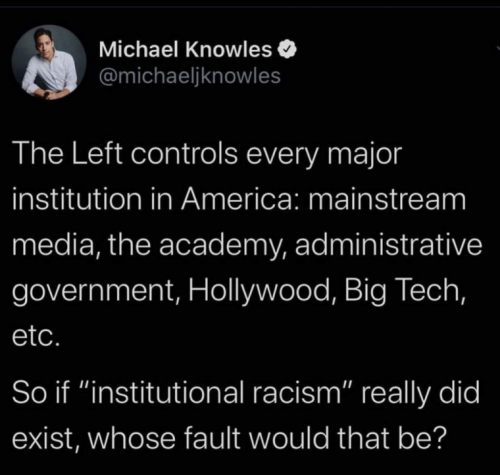The image size is (500, 475).
Task: Select the quoted phrase "institutional racism"
Action: coord(219,392)
